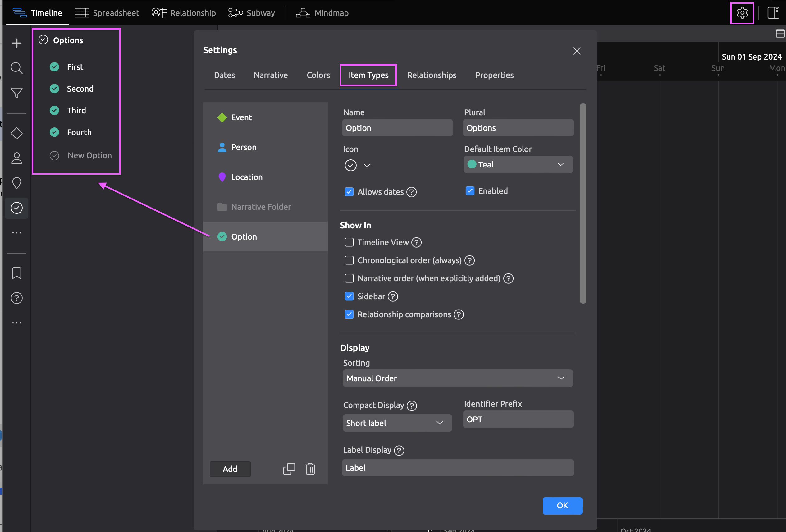Image resolution: width=786 pixels, height=532 pixels.
Task: Click the Teal color swatch
Action: (473, 164)
